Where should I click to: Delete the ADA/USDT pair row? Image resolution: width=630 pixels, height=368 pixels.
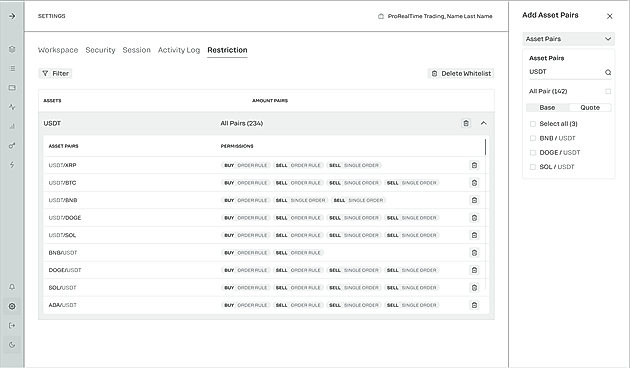(474, 305)
